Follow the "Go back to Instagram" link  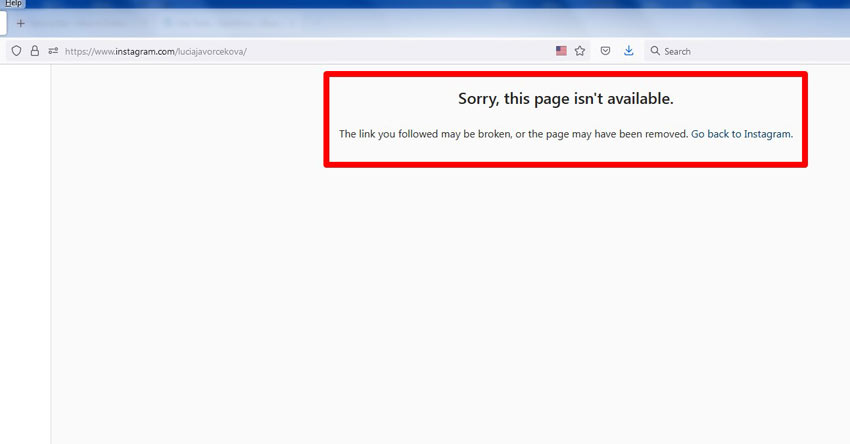coord(741,134)
